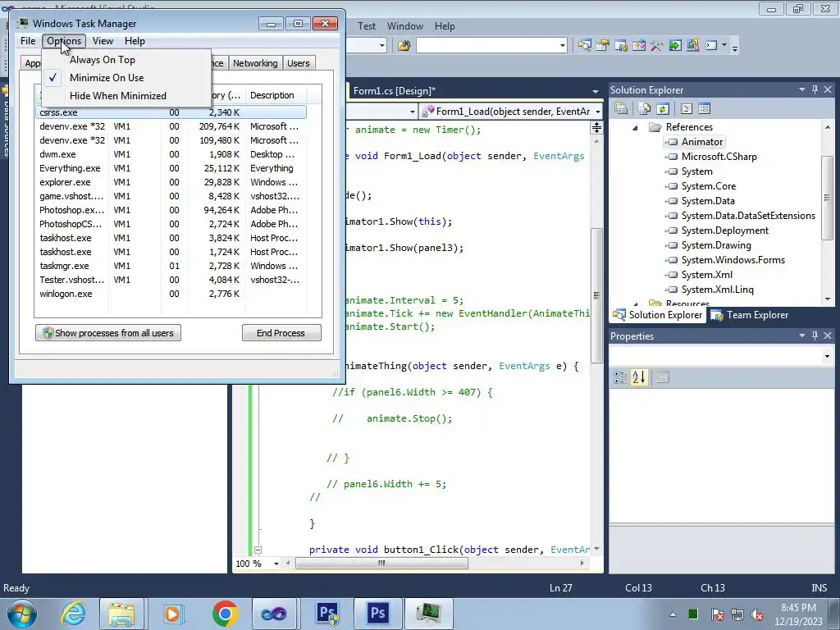Collapse the button1_Click method outline
The width and height of the screenshot is (840, 630).
tap(258, 550)
